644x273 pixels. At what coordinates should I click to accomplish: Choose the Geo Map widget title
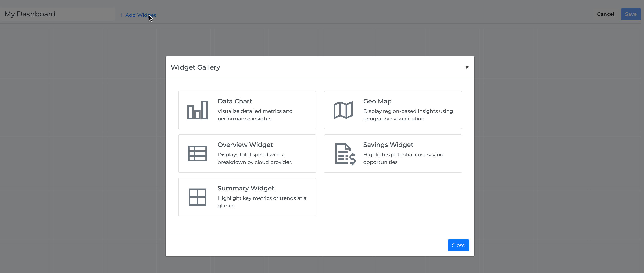[x=377, y=101]
